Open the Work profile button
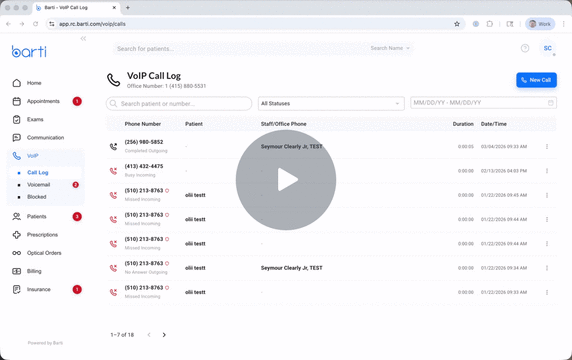Viewport: 572px width, 360px height. (540, 24)
